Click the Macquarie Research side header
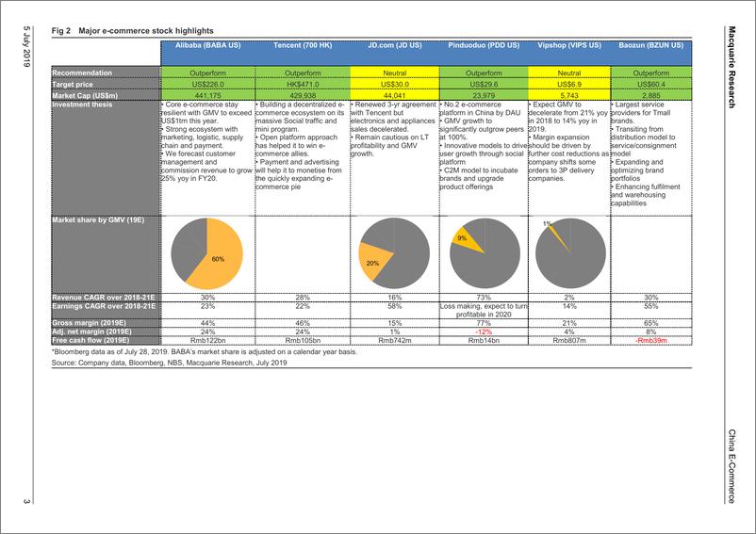This screenshot has width=756, height=534. click(x=731, y=67)
